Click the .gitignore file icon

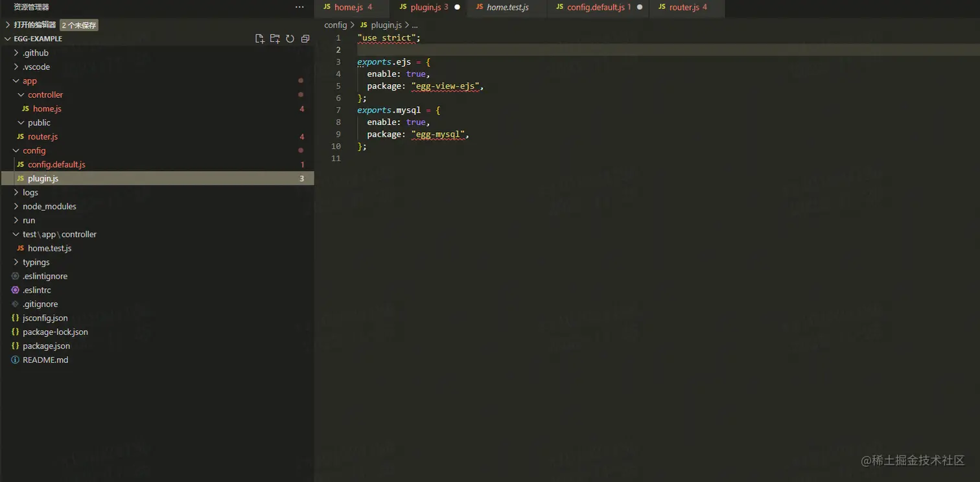coord(16,304)
